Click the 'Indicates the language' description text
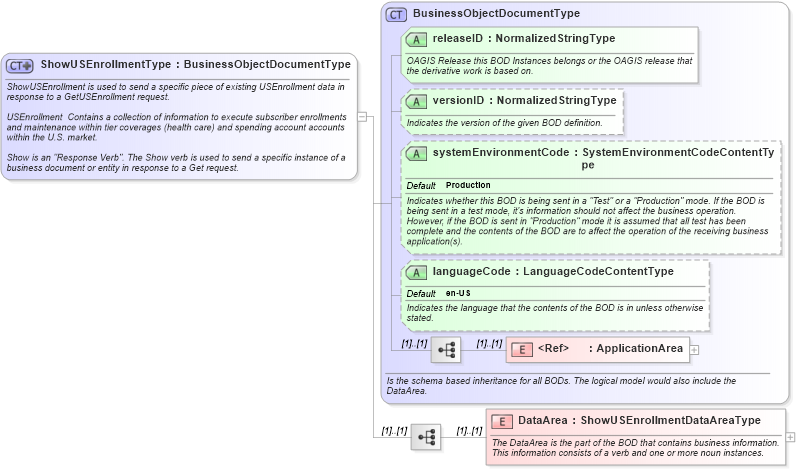Image resolution: width=796 pixels, height=469 pixels. tap(554, 313)
